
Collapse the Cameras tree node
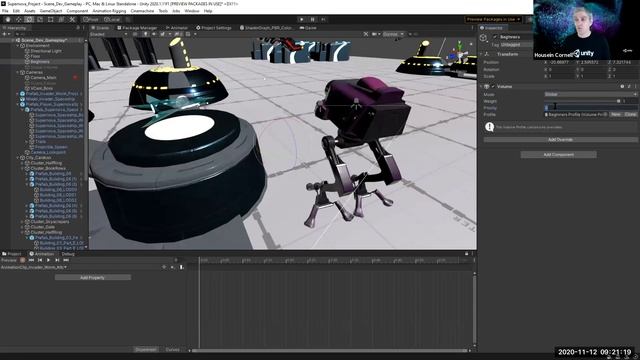tap(18, 72)
